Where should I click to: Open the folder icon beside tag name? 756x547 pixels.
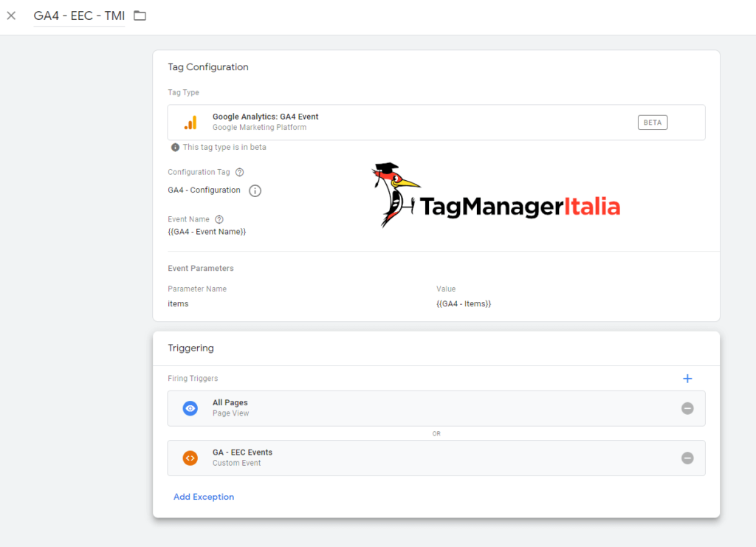point(140,16)
